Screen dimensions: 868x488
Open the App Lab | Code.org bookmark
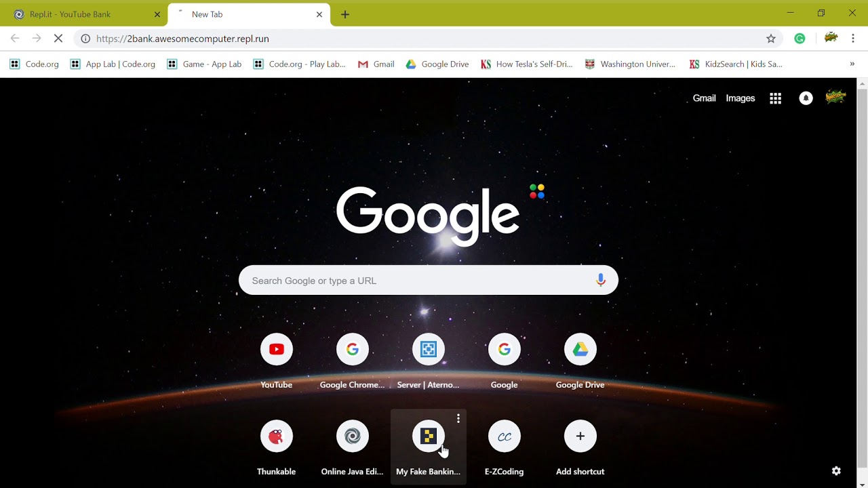[x=113, y=64]
